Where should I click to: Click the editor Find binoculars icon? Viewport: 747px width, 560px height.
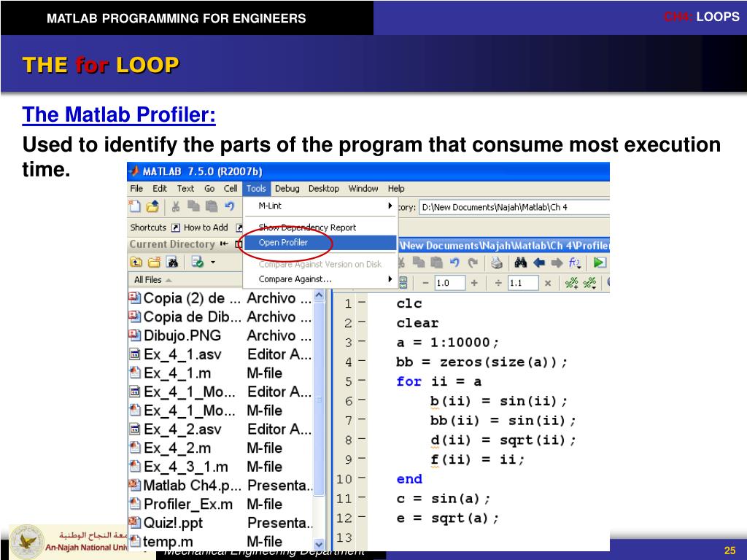click(x=521, y=262)
